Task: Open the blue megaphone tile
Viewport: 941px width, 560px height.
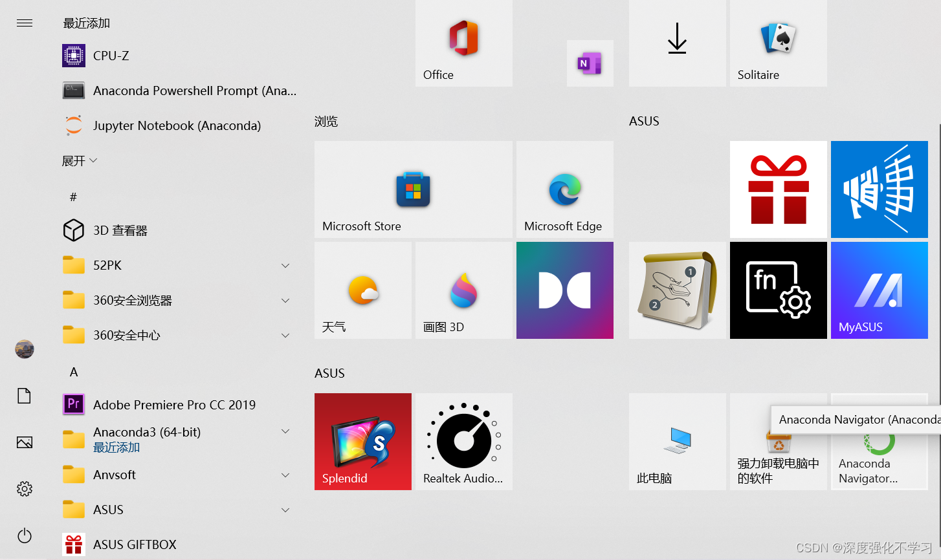Action: [x=880, y=189]
